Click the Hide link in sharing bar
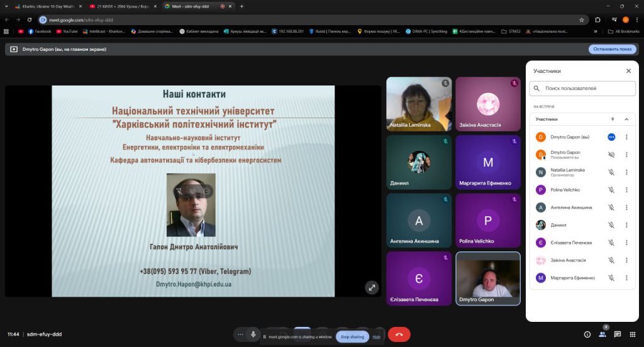Screen dimensions: 644x347 pyautogui.click(x=376, y=337)
